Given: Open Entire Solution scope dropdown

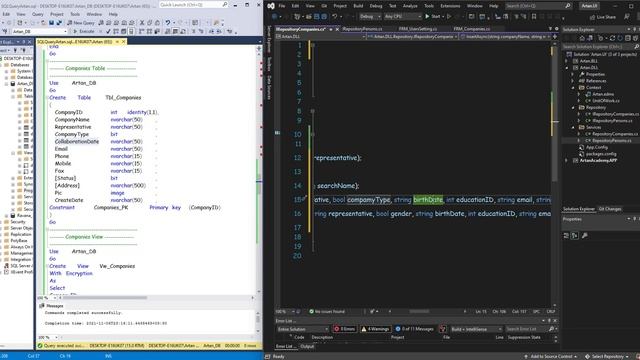Looking at the screenshot, I should tap(302, 329).
